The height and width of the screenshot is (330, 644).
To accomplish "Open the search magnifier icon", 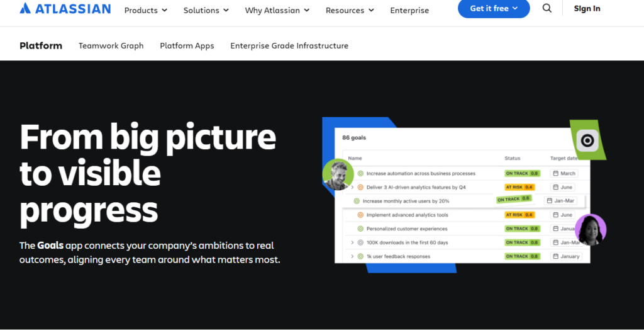I will coord(547,8).
